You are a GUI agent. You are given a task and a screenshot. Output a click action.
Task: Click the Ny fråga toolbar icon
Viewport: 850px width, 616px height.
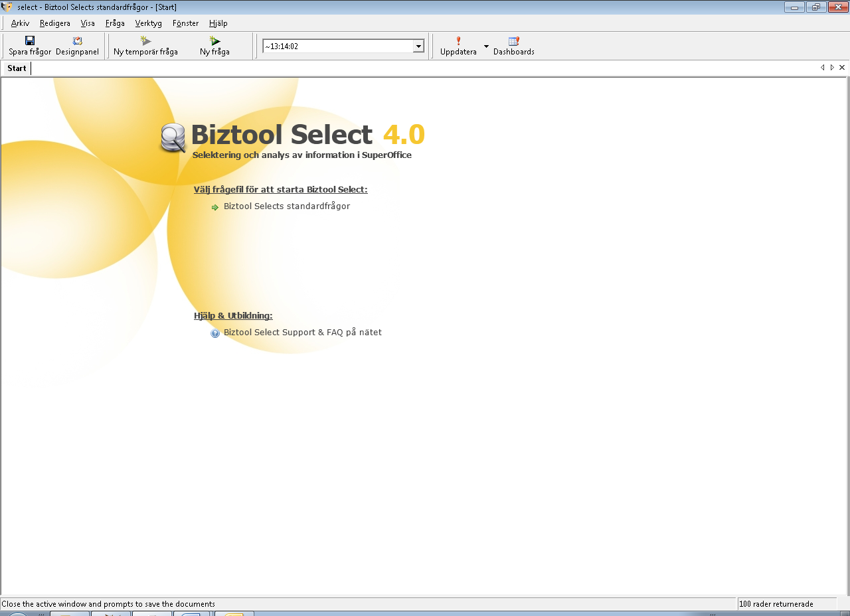(x=214, y=40)
